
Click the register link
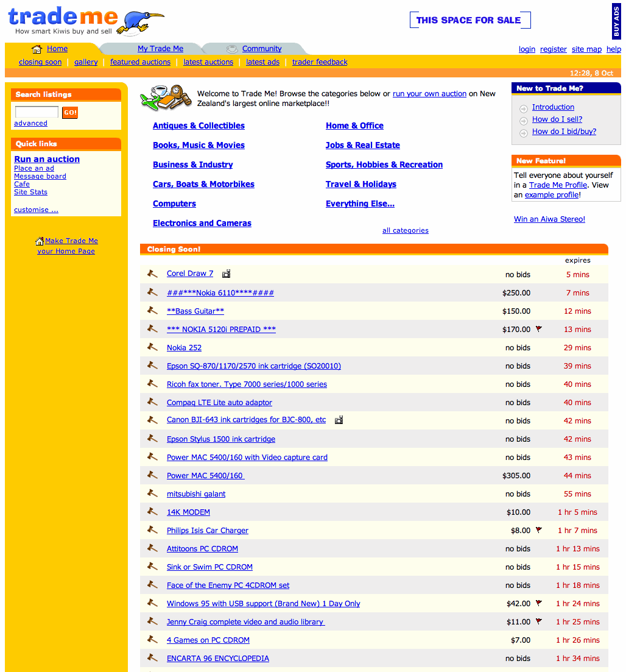[x=553, y=49]
